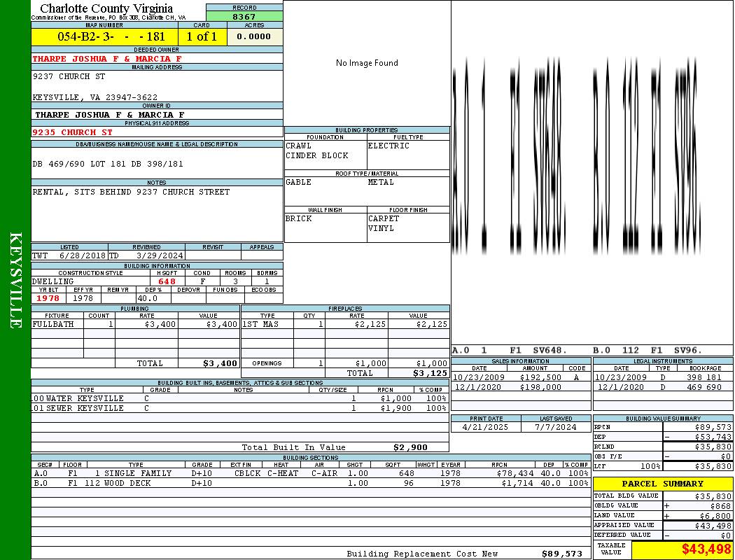This screenshot has width=735, height=560.
Task: Click DEP % value 40.0
Action: point(147,298)
